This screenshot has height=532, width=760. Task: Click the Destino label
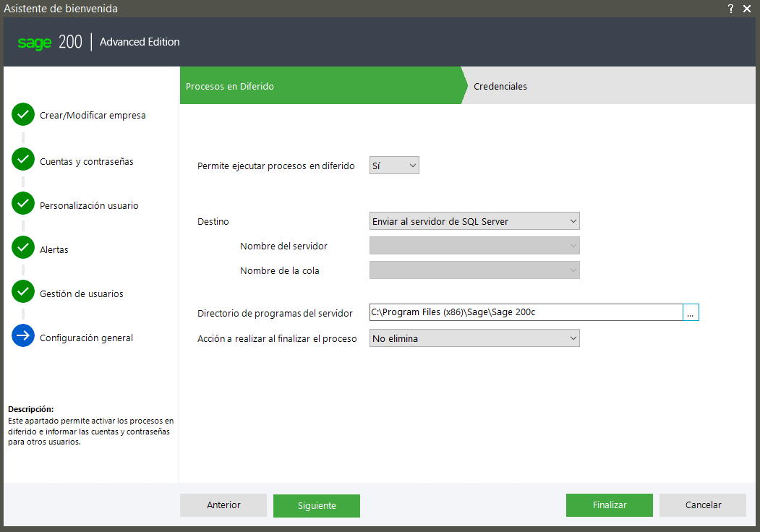click(213, 221)
